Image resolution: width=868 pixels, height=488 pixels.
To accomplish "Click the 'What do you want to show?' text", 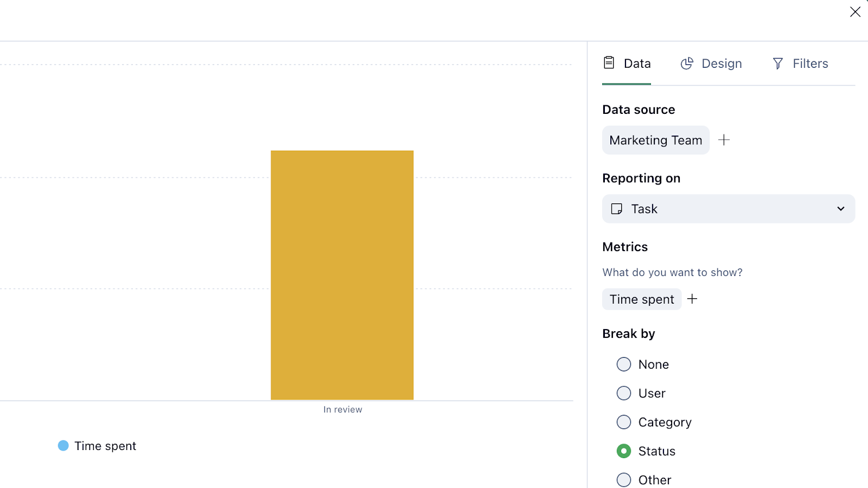I will [x=672, y=272].
